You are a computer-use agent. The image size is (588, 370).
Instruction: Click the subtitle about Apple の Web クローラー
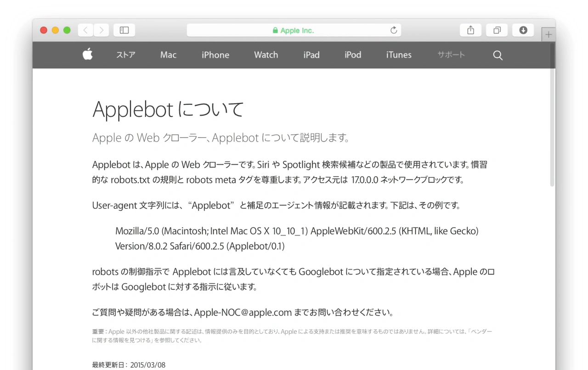(x=221, y=138)
